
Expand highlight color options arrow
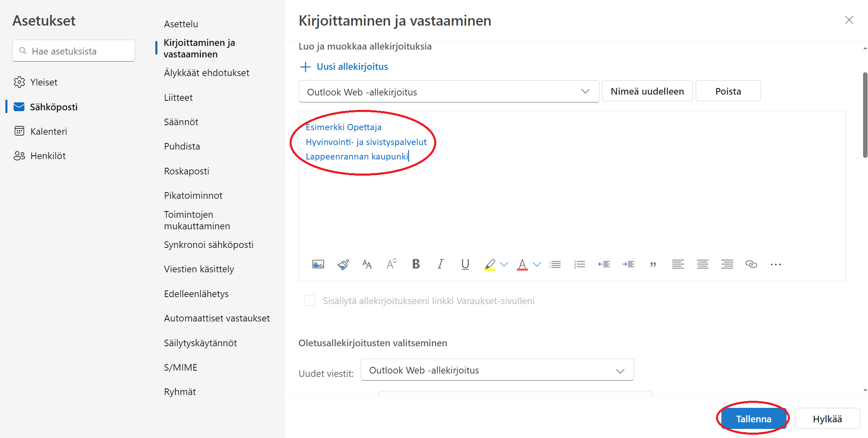tap(504, 264)
